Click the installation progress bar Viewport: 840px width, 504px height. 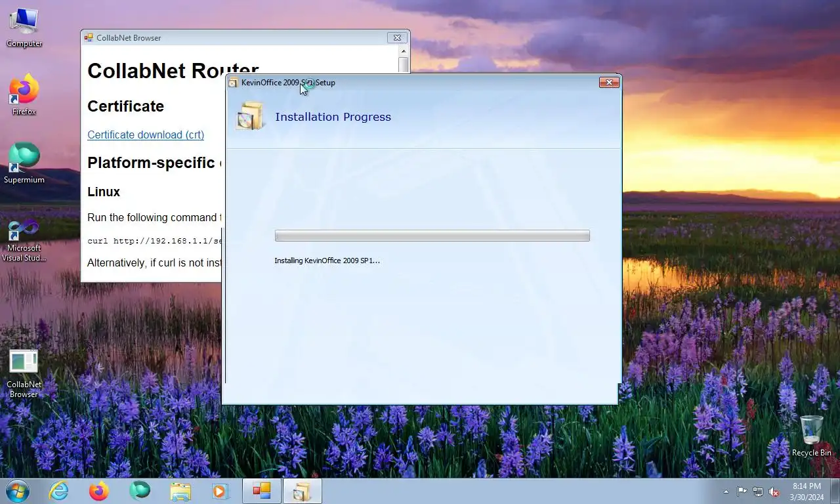[x=432, y=236]
